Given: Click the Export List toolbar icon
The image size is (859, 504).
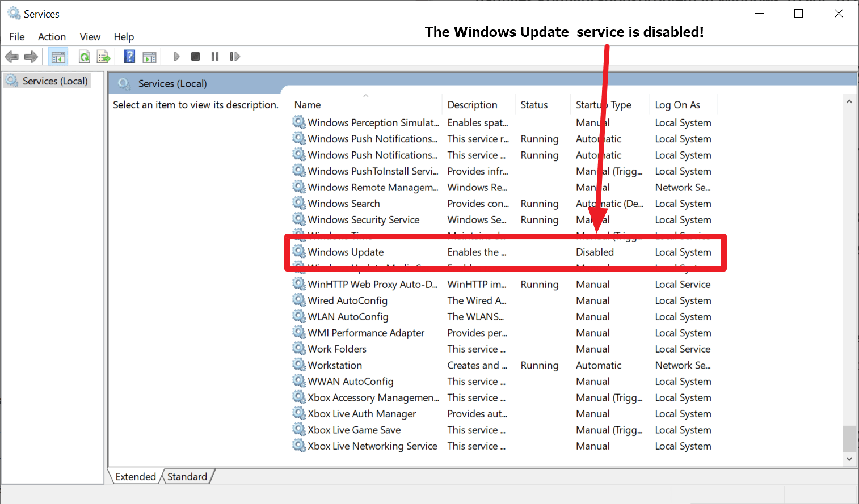Looking at the screenshot, I should [103, 57].
